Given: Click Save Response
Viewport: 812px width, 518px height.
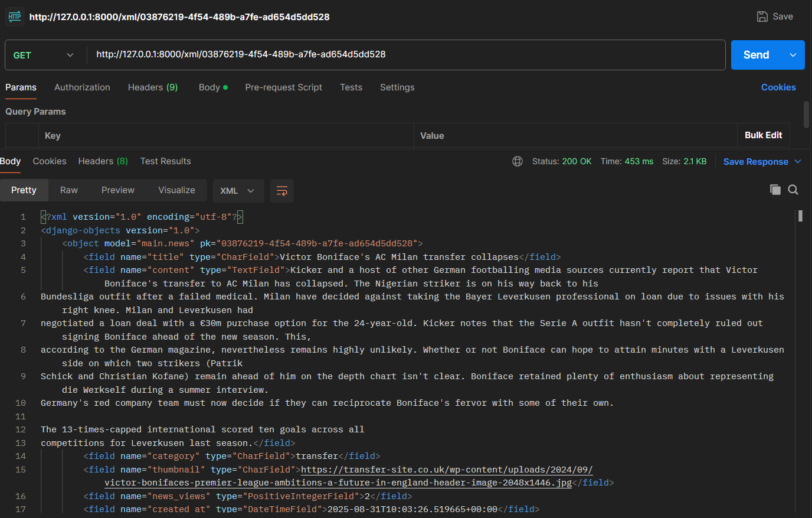Looking at the screenshot, I should click(755, 162).
